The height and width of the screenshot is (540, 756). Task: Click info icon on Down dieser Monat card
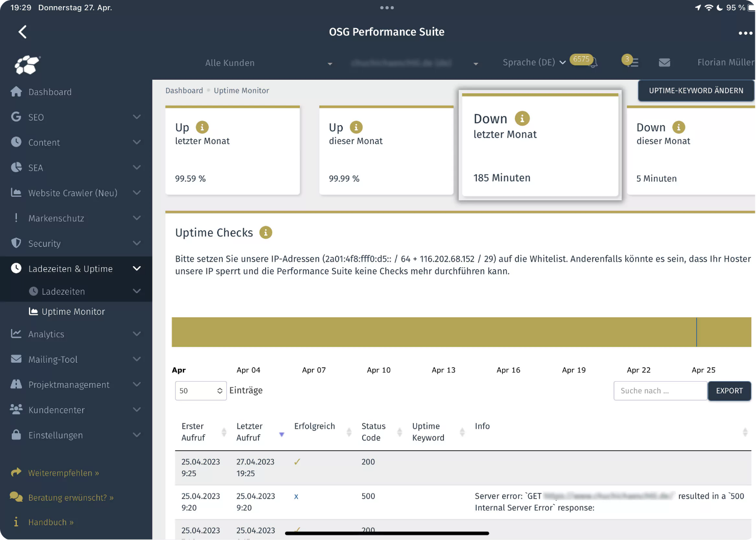[678, 127]
